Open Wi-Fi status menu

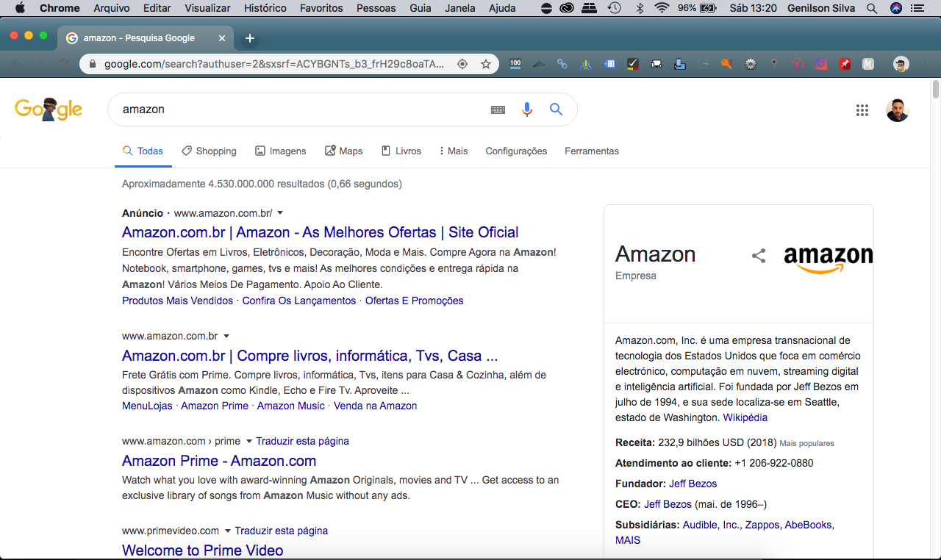[x=662, y=8]
